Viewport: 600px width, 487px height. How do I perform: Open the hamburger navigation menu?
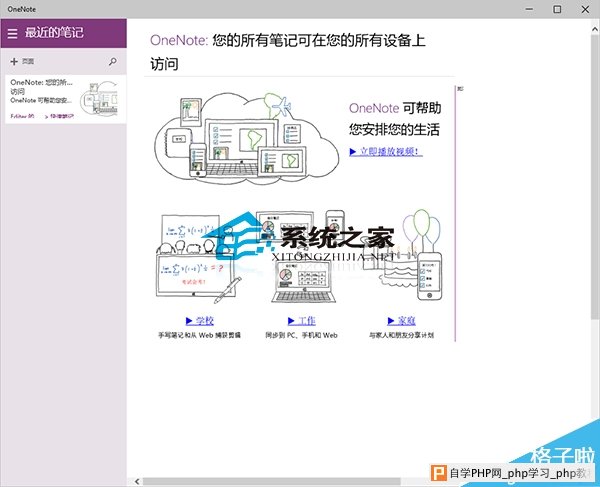click(12, 33)
